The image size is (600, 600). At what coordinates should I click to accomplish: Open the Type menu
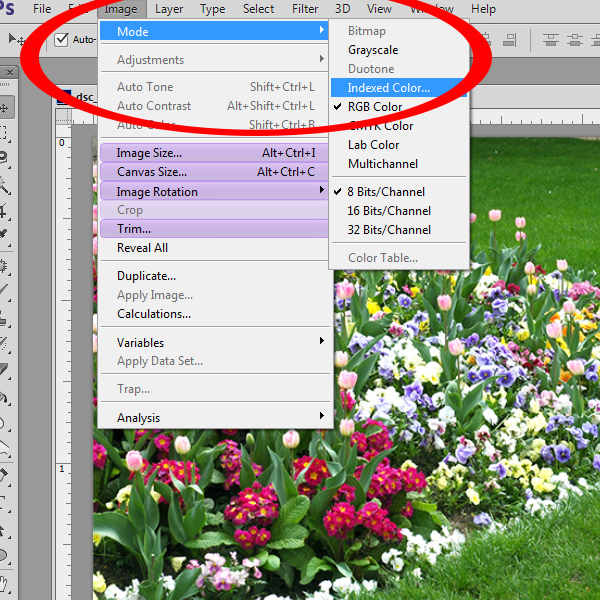pos(212,9)
